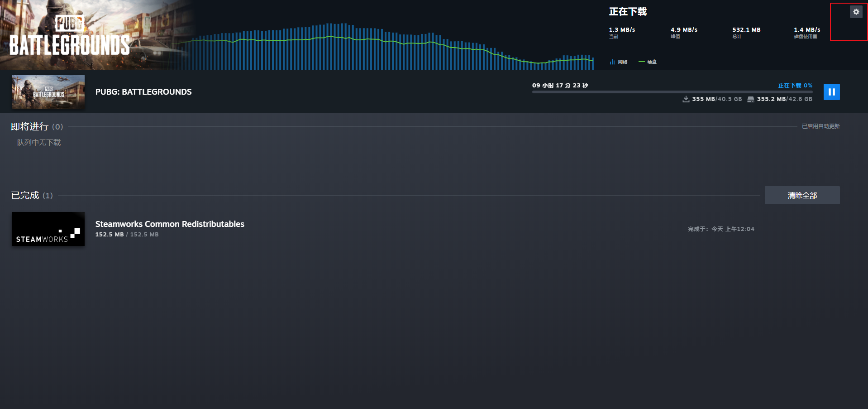Click the 完成于: 今天 上午12:04 timestamp
Viewport: 868px width, 409px height.
[721, 229]
